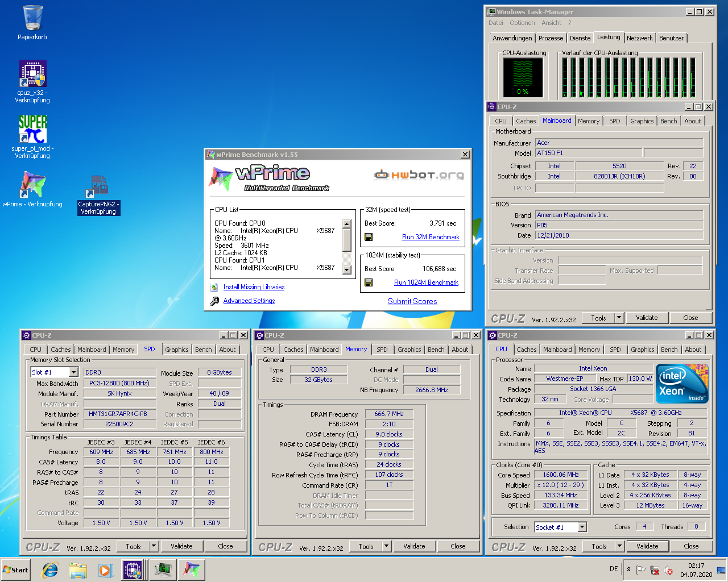Show hidden tray icons arrow
The image size is (728, 582).
628,569
